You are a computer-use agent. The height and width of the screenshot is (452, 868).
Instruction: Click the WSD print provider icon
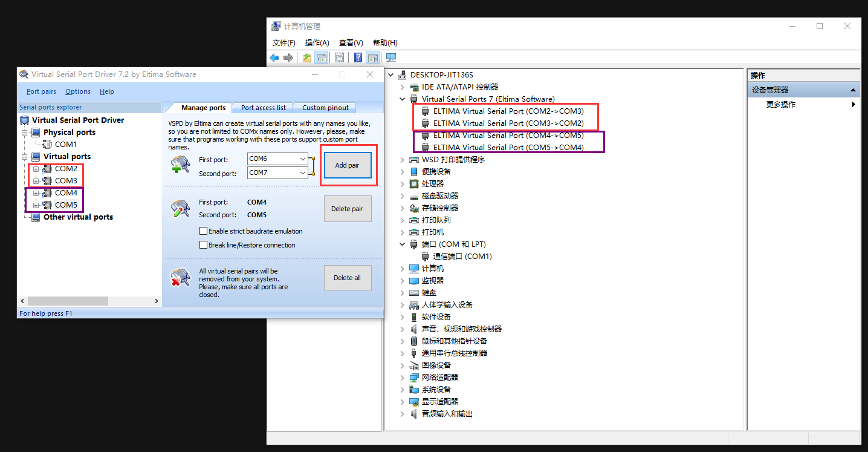pos(414,160)
